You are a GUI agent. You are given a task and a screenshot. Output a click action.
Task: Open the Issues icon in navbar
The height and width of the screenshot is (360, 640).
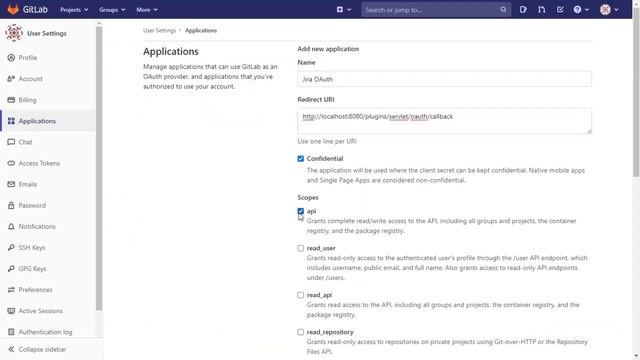click(x=523, y=9)
